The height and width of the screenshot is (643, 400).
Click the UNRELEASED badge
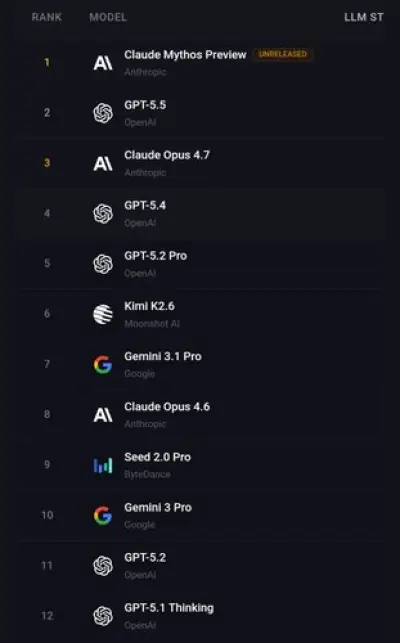coord(283,54)
